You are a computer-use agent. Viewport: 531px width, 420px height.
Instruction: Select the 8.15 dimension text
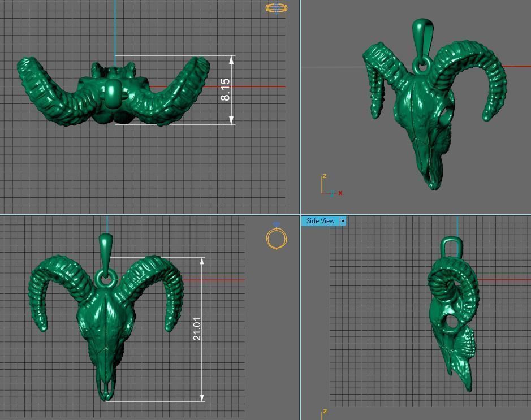point(226,90)
